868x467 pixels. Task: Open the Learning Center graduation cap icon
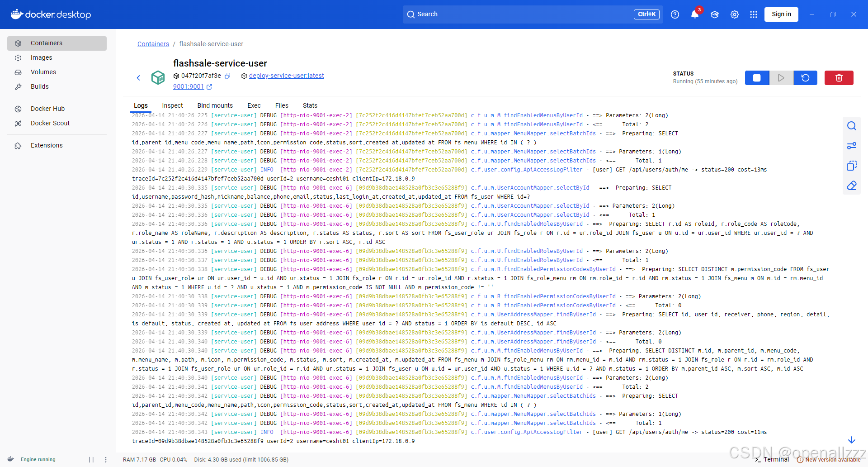coord(715,14)
